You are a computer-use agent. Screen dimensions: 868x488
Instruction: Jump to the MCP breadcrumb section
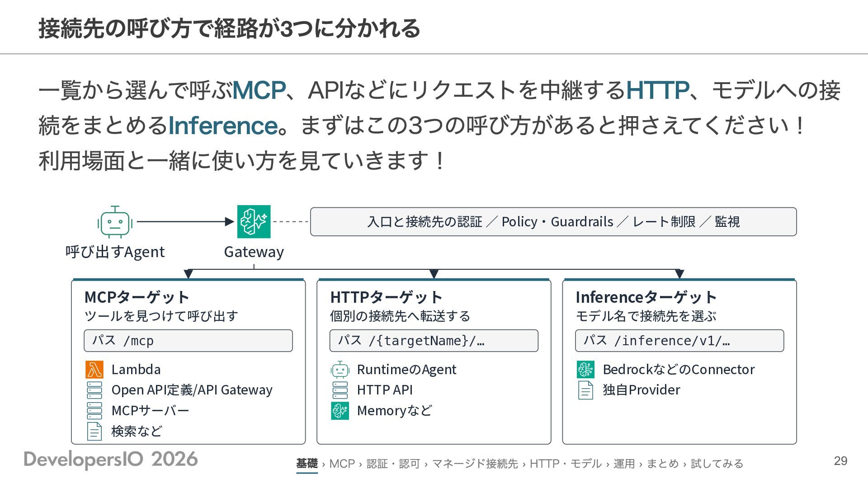pyautogui.click(x=342, y=464)
